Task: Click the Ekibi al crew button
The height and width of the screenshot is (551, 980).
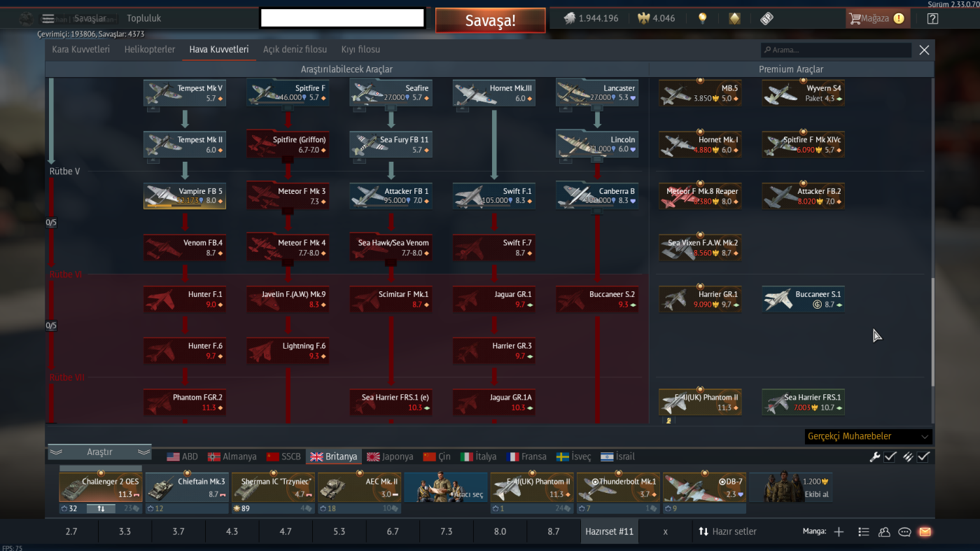Action: point(792,487)
